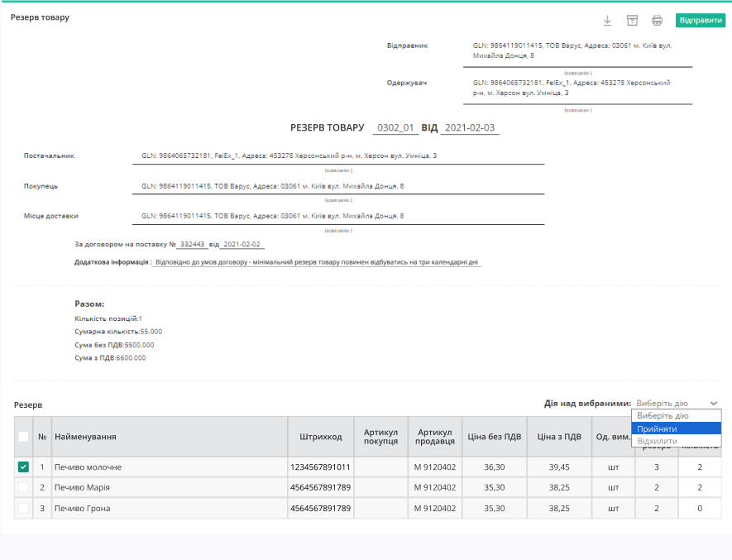Archive the document with archive icon

[632, 21]
